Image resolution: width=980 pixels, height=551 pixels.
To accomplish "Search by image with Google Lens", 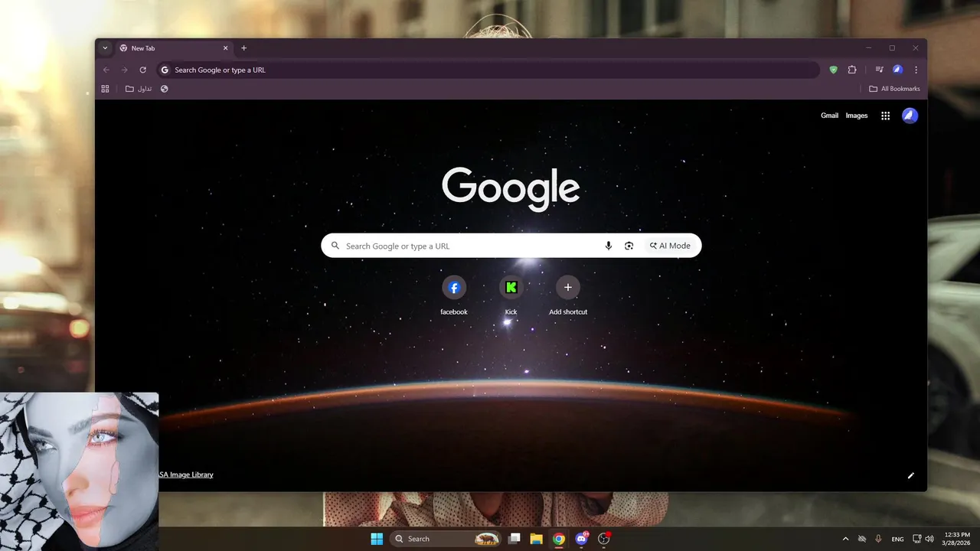I will click(x=629, y=246).
